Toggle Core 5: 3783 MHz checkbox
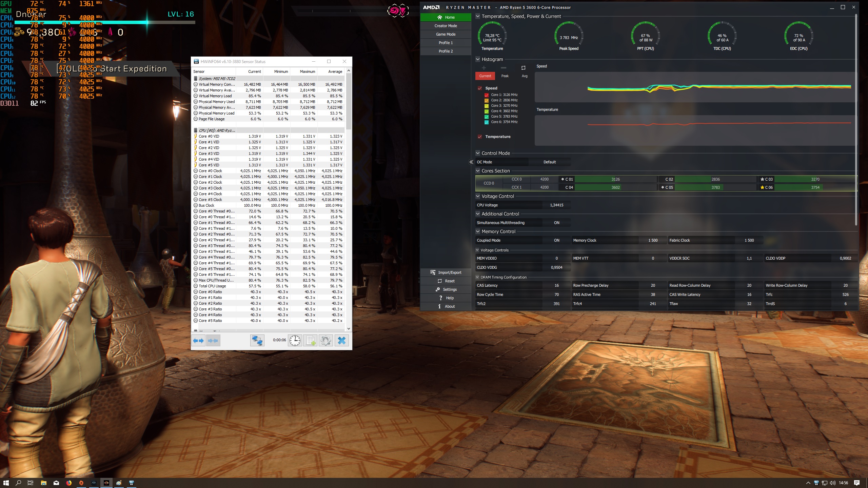This screenshot has height=488, width=868. coord(487,117)
